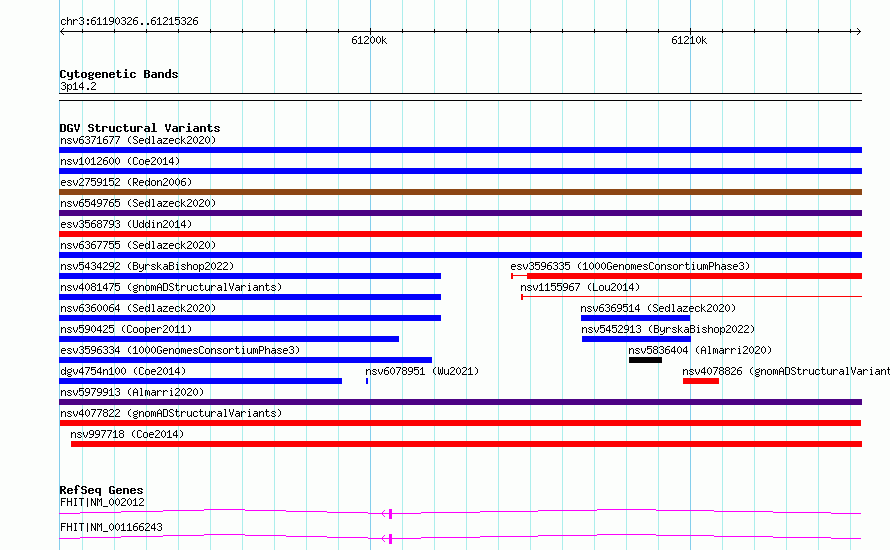Click the blue bar for nsv590425
Screen dimensions: 890x550
click(x=229, y=339)
